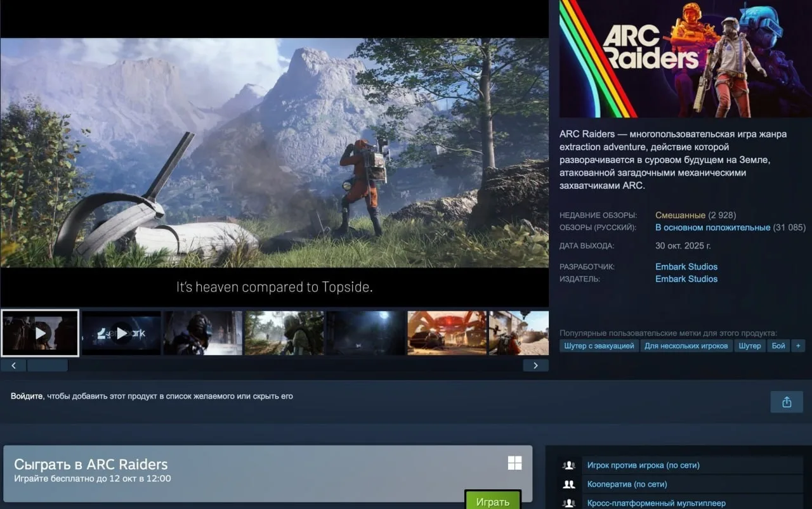Play the Embark trailer thumbnail

tap(121, 333)
